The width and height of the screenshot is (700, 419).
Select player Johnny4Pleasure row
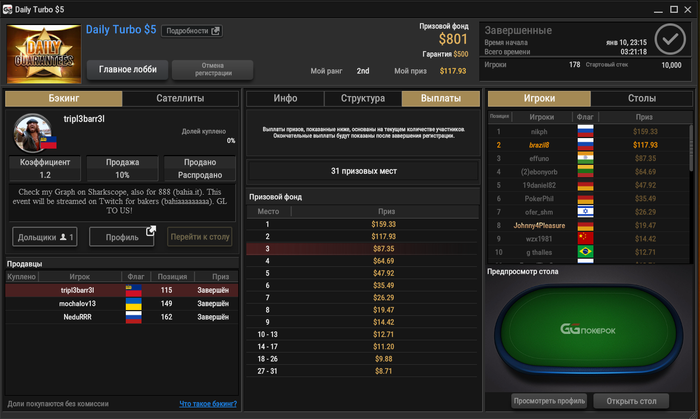(589, 225)
